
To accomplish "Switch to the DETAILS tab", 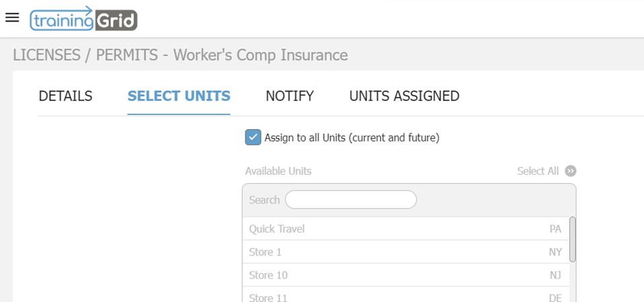I will 65,96.
